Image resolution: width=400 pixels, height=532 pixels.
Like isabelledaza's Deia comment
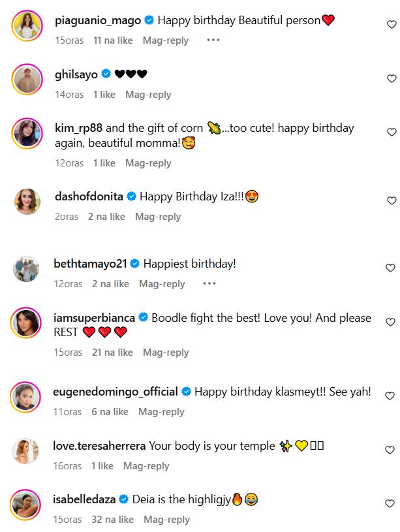pyautogui.click(x=392, y=504)
